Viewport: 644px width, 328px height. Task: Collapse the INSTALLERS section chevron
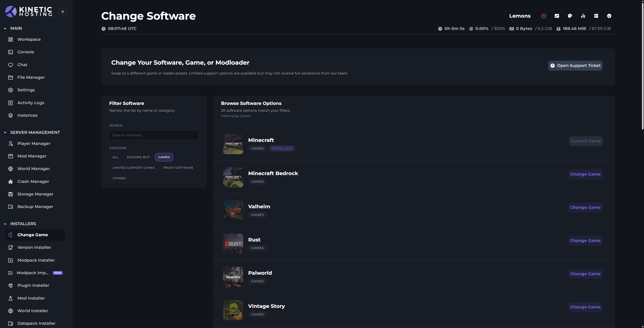(5, 224)
